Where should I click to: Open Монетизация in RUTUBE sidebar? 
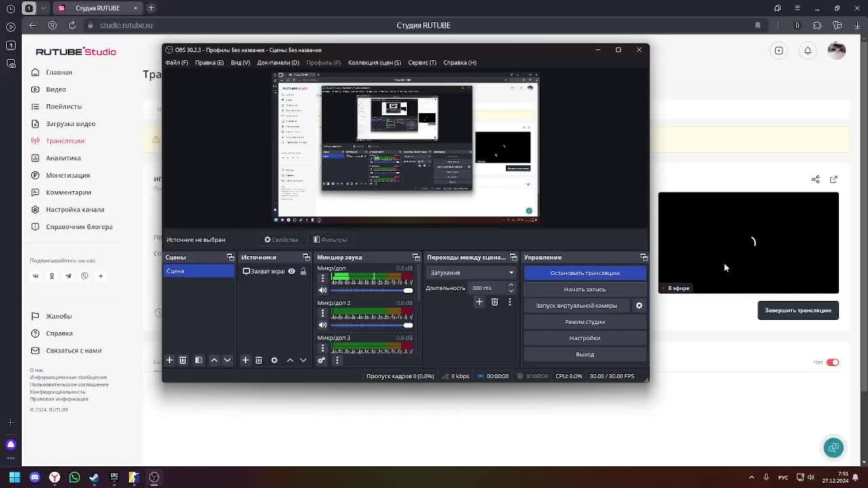point(68,176)
